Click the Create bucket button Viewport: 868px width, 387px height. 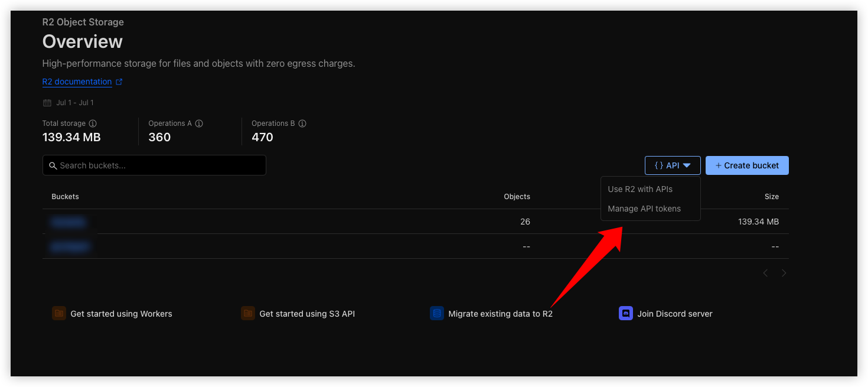tap(747, 165)
